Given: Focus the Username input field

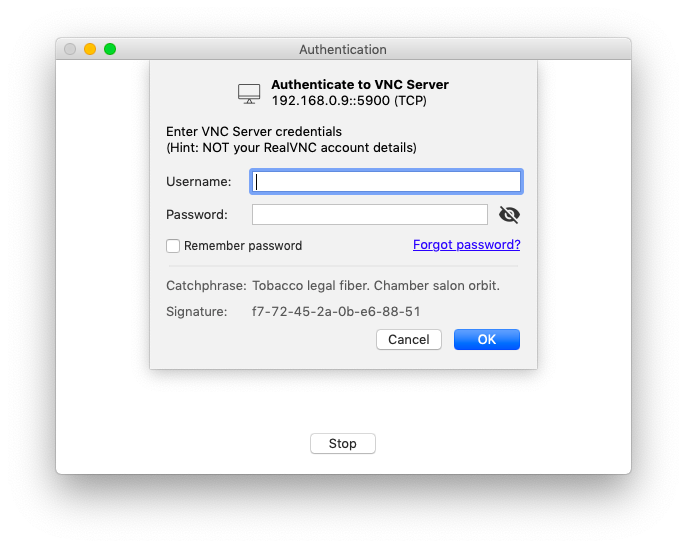Looking at the screenshot, I should pos(387,182).
